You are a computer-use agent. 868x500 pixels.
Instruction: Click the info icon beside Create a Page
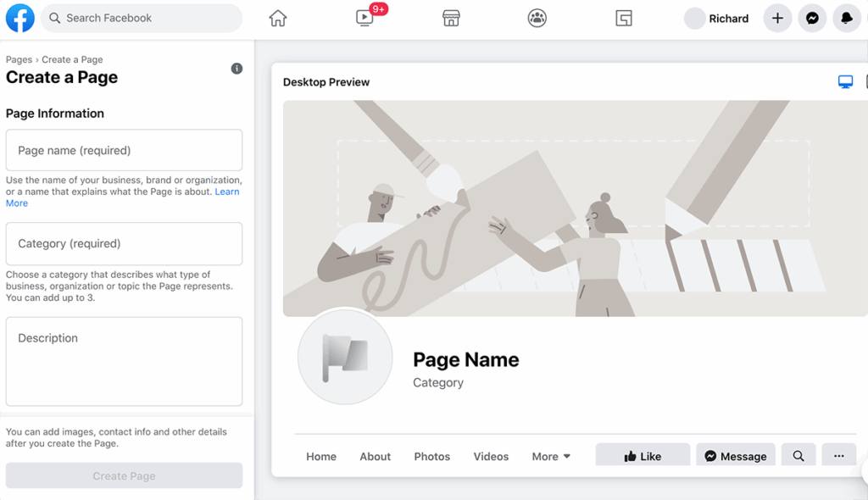237,69
